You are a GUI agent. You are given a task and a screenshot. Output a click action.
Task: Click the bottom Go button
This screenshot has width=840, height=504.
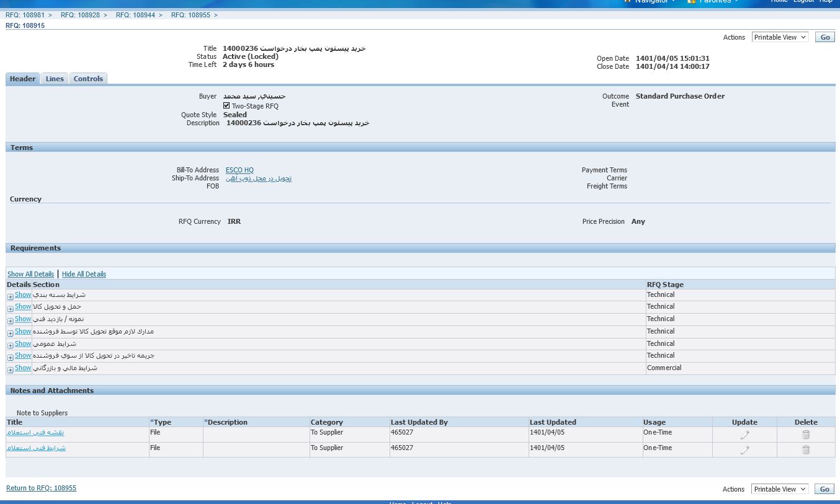tap(824, 489)
